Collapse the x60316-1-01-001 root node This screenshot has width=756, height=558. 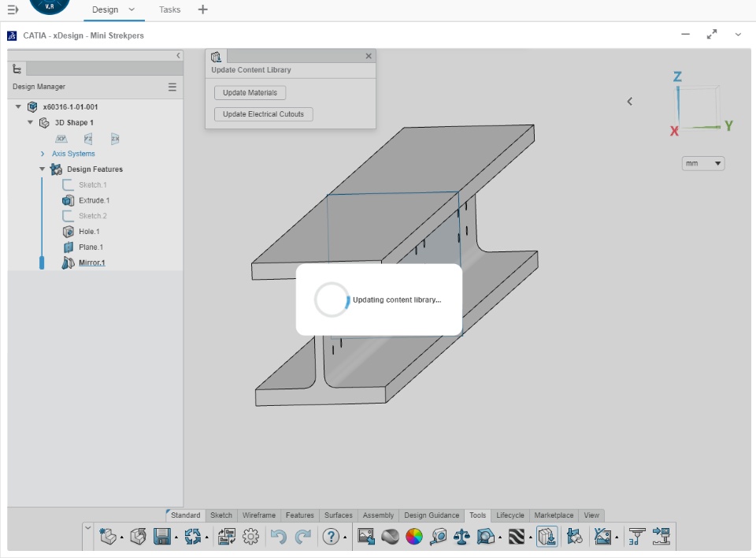pyautogui.click(x=18, y=106)
